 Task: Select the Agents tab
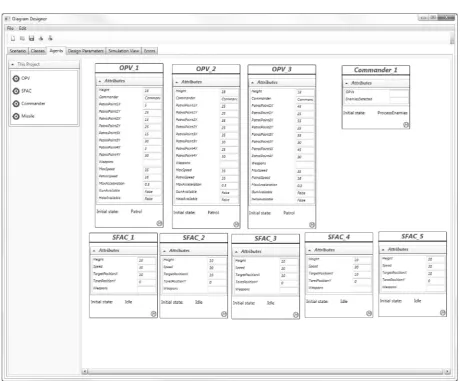coord(56,51)
